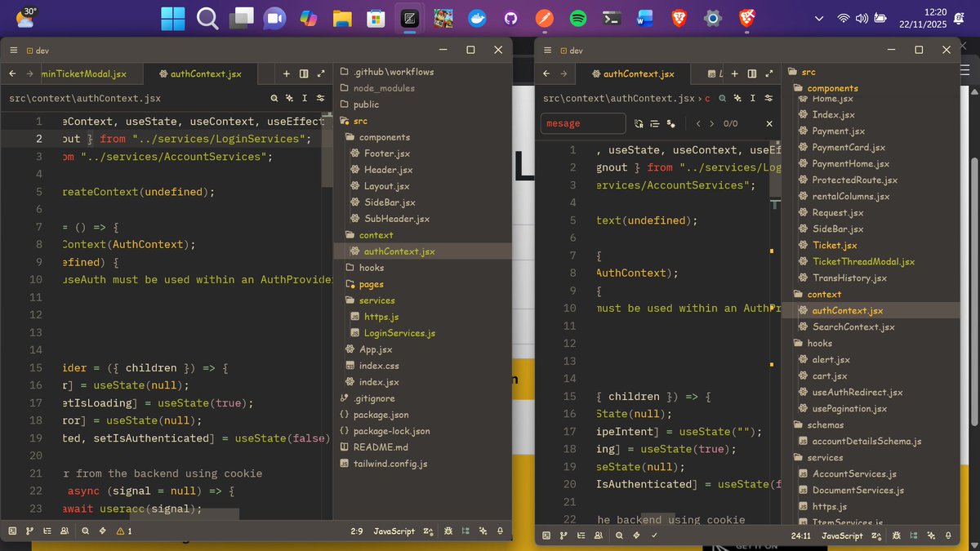
Task: Click cursor position 24:11 in right status bar
Action: pyautogui.click(x=801, y=535)
